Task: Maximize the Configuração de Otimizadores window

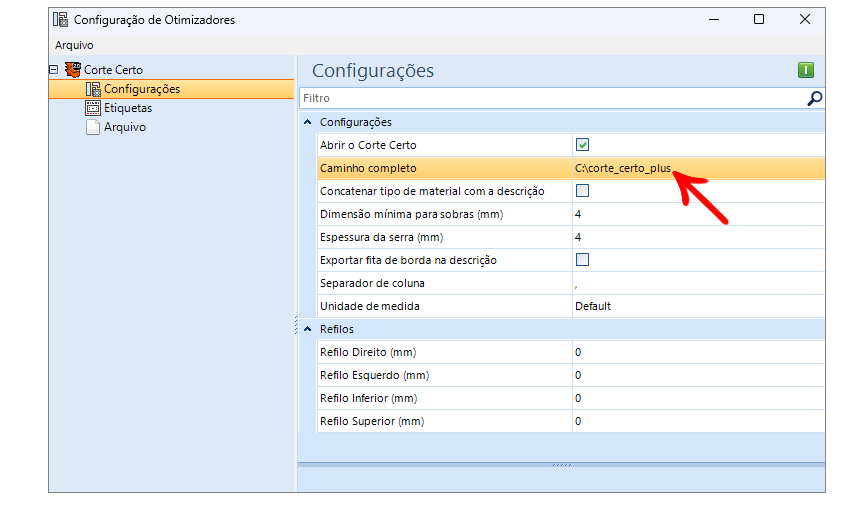Action: coord(759,19)
